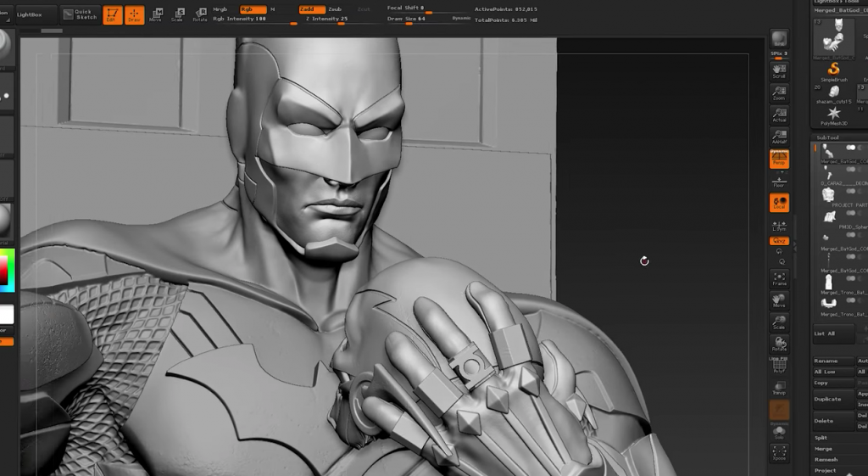This screenshot has height=476, width=868.
Task: Select the Rotate mode in top toolbar
Action: click(x=200, y=15)
